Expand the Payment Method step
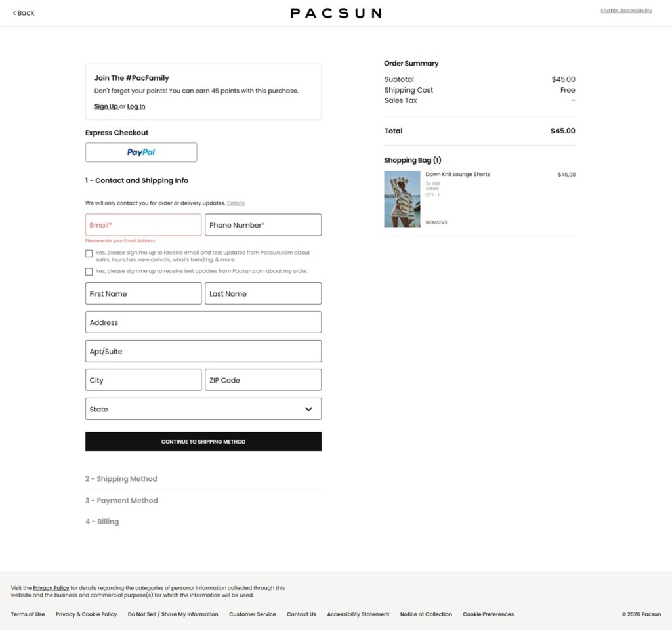672x630 pixels. click(x=121, y=501)
